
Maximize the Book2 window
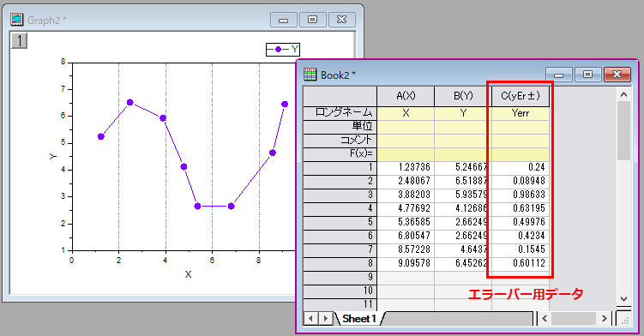point(587,75)
